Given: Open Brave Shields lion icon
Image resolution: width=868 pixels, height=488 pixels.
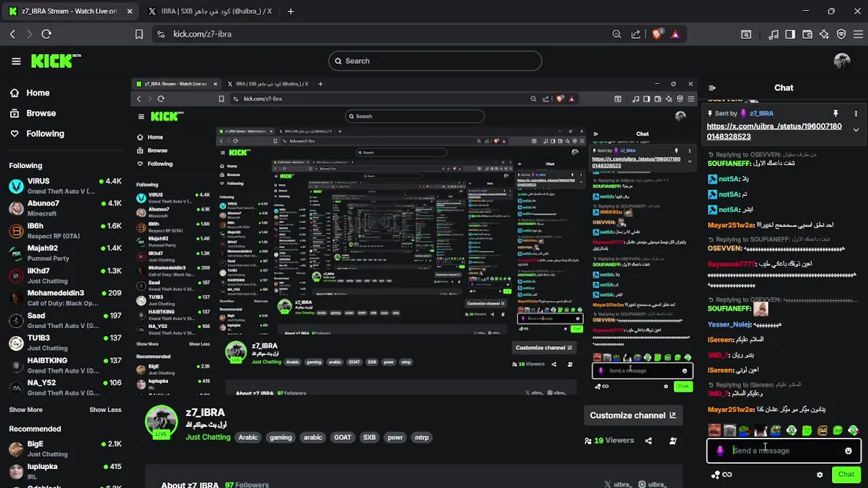Looking at the screenshot, I should [656, 34].
